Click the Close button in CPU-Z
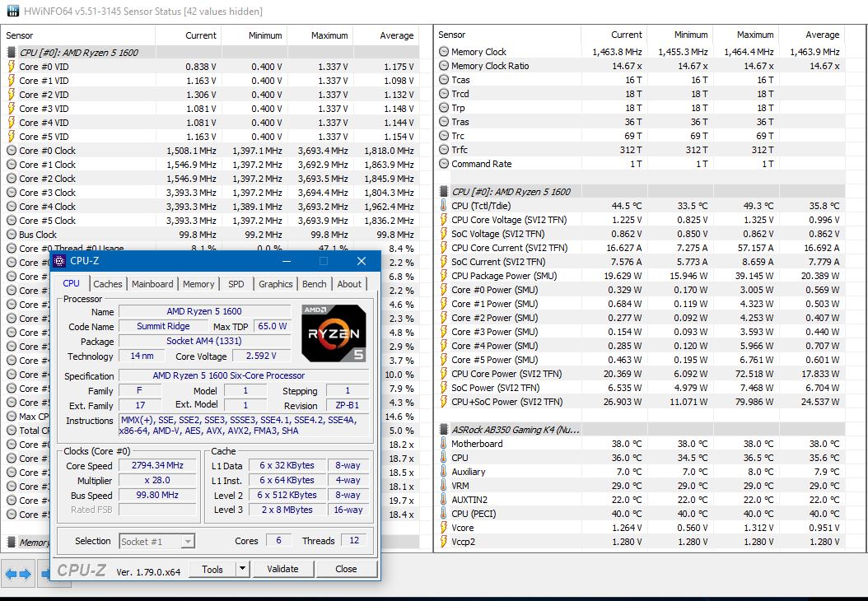The height and width of the screenshot is (601, 868). click(x=346, y=569)
